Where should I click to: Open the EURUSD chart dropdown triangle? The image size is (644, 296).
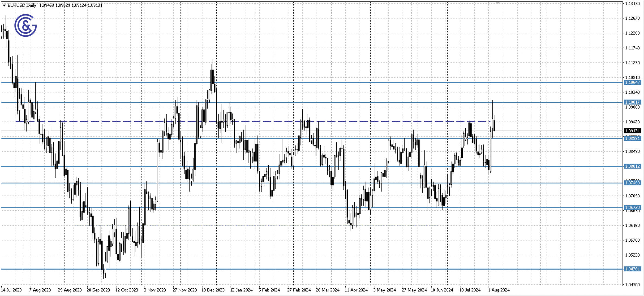[4, 5]
